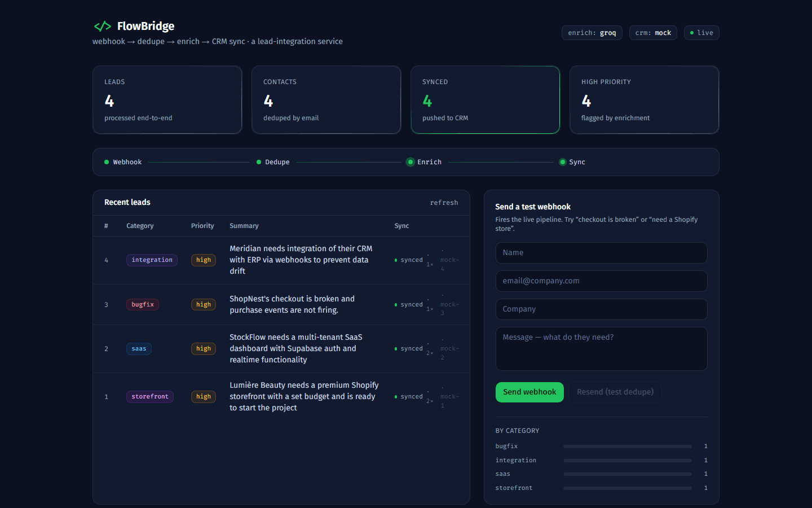Viewport: 812px width, 508px height.
Task: Click Resend (test dedupe) button
Action: point(615,392)
